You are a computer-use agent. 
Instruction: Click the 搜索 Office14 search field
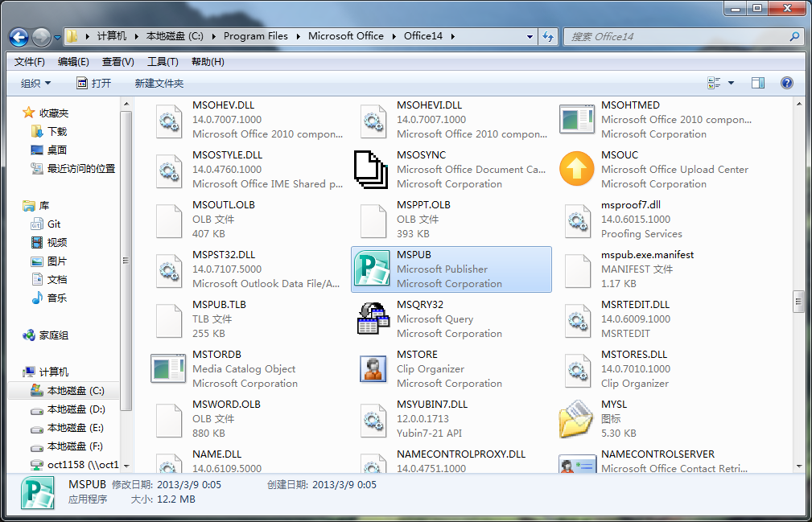(x=676, y=36)
